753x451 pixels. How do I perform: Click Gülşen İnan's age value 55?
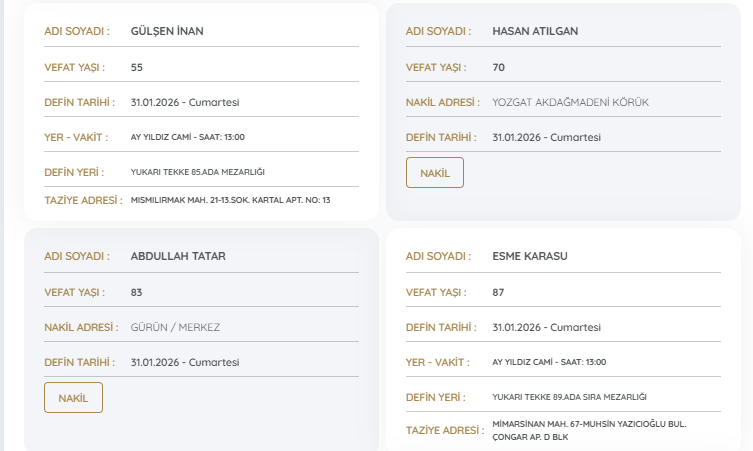(137, 66)
